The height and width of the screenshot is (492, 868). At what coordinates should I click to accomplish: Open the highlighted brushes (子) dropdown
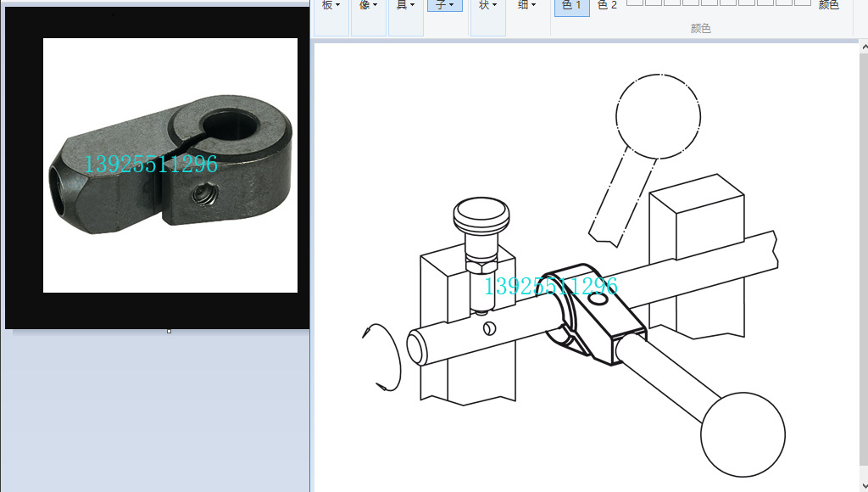(445, 5)
